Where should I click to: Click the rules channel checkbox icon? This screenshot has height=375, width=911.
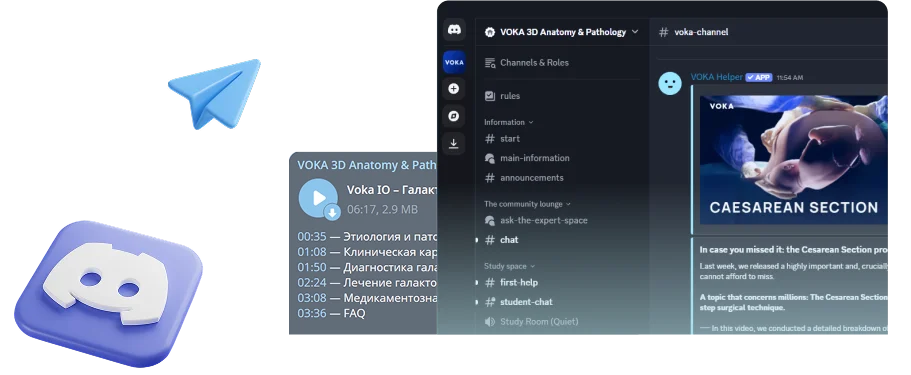pos(490,96)
